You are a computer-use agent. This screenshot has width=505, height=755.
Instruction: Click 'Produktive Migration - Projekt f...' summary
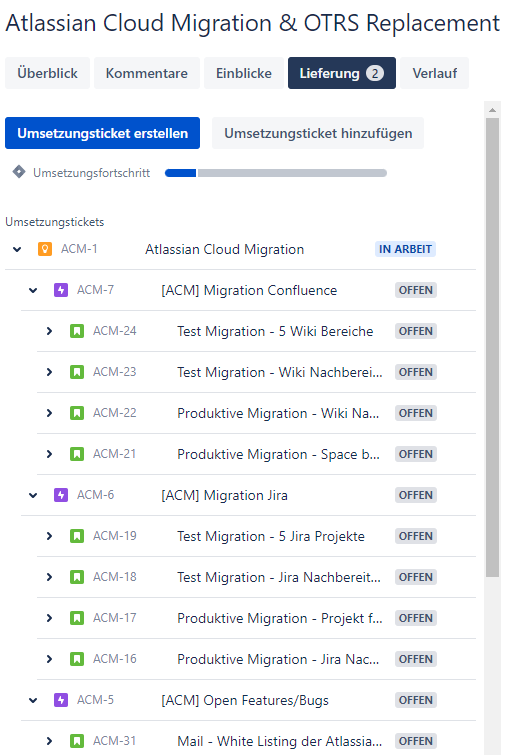280,618
